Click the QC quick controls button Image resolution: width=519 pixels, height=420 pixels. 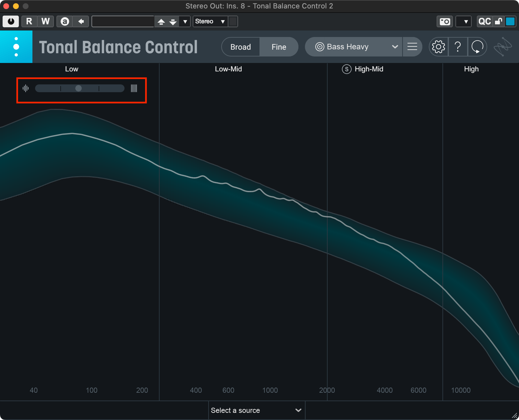(485, 21)
